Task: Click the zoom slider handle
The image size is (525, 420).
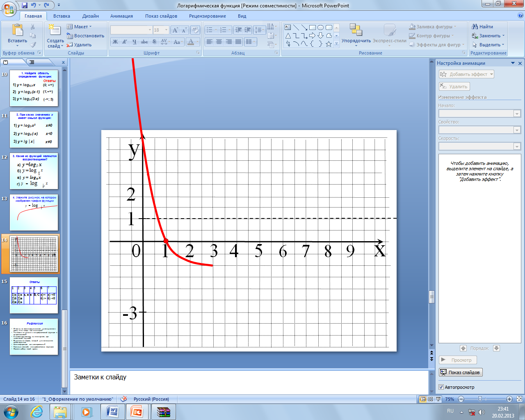Action: click(480, 399)
